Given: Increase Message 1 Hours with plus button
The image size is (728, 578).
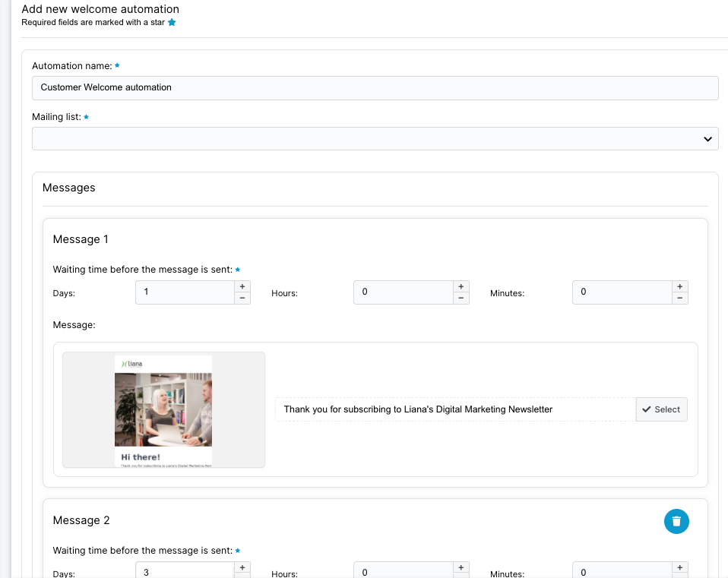Looking at the screenshot, I should click(461, 286).
